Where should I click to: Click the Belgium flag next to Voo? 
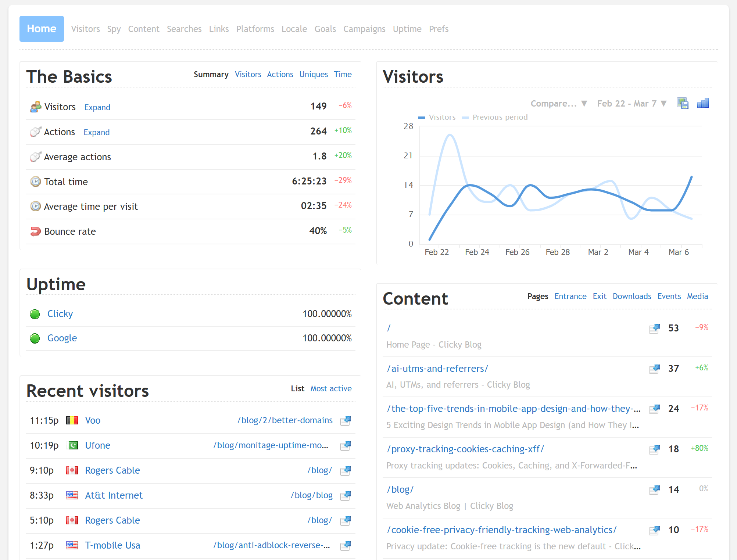[x=72, y=420]
